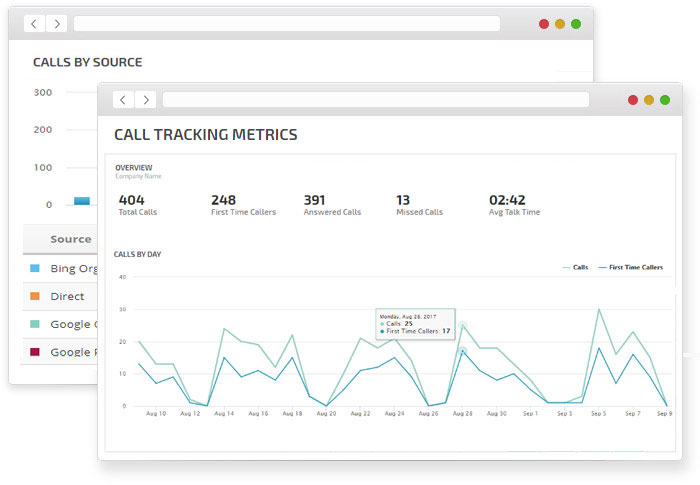Viewport: 700px width, 485px height.
Task: Click the 13 Missed Calls stat
Action: click(418, 205)
